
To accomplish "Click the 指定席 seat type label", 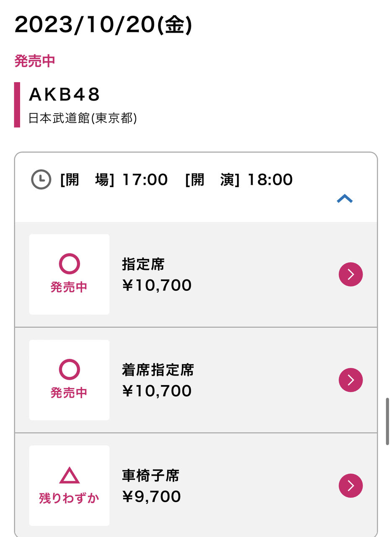I will coord(143,264).
